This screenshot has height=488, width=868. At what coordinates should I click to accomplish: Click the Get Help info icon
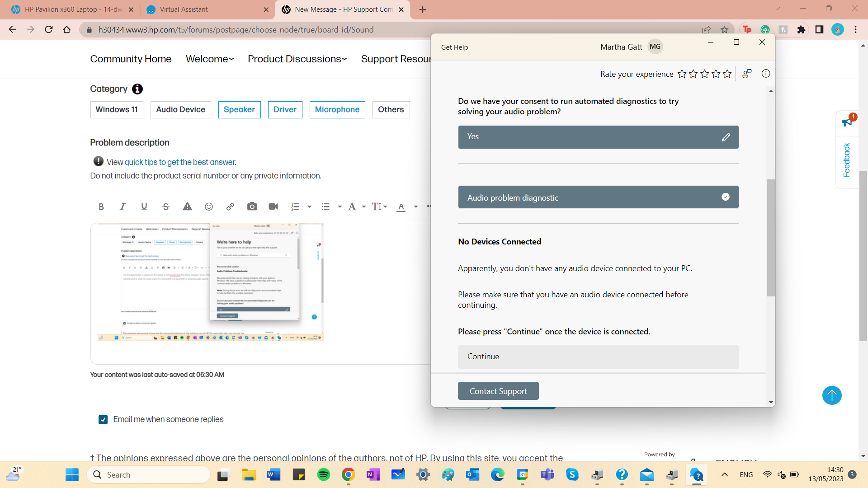click(766, 74)
